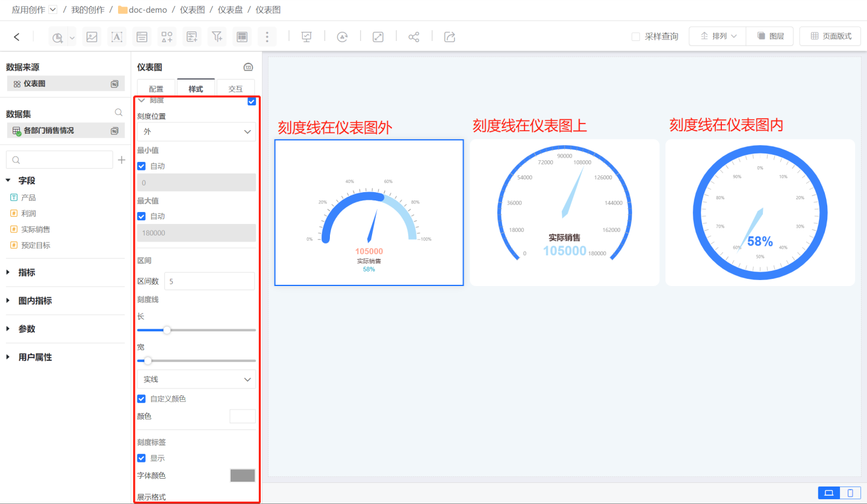Switch to the 配置 tab
867x504 pixels.
(156, 89)
